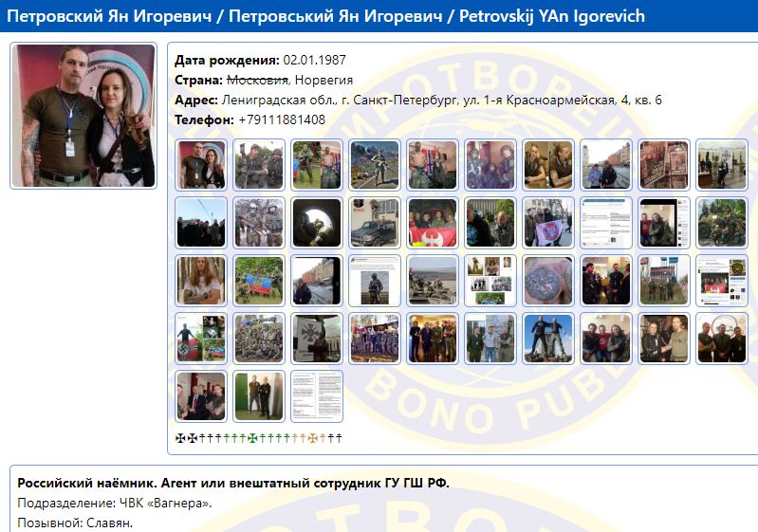Open the two-column document page thumbnail
758x532 pixels.
pos(317,396)
